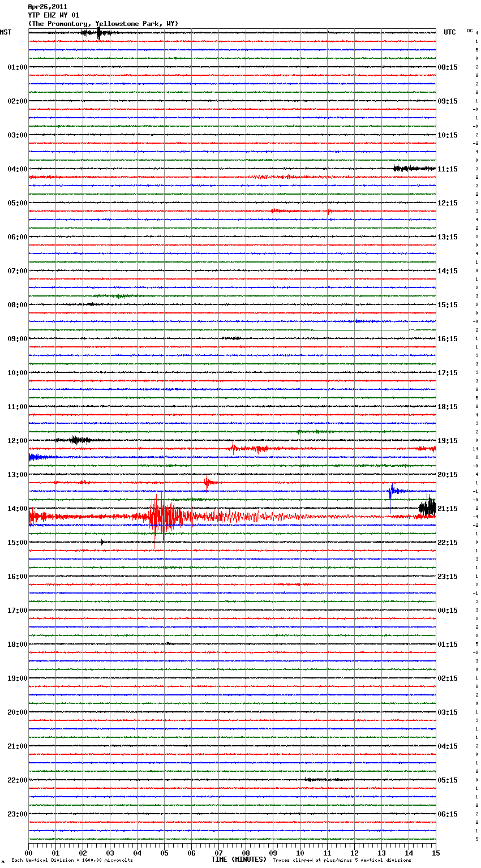Click the DC column header label
481x868 pixels.
tap(470, 31)
